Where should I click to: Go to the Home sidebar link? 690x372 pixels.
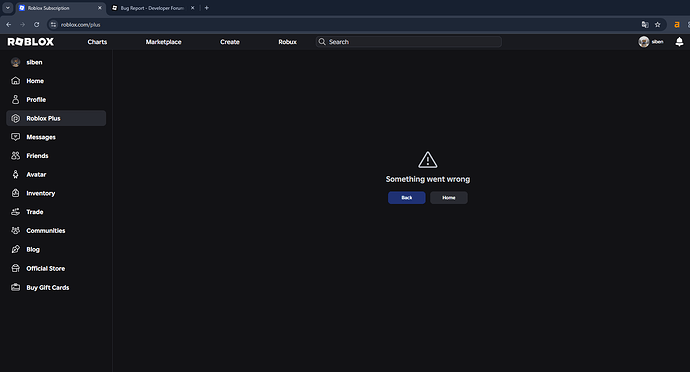(x=35, y=81)
